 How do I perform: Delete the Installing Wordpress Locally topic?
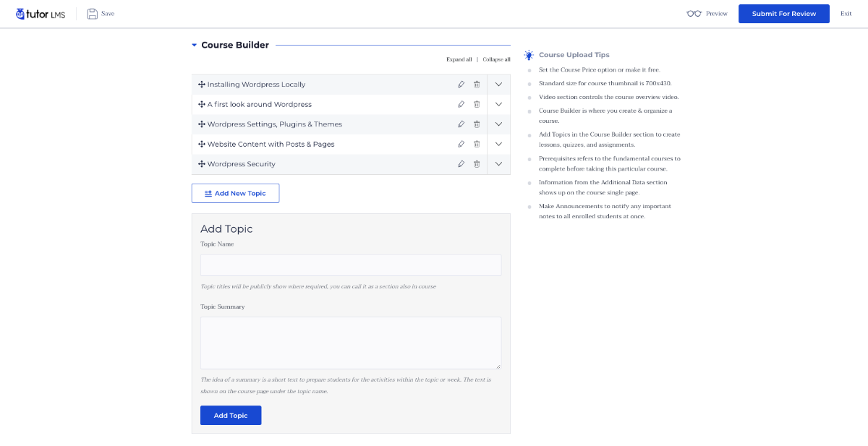pos(477,85)
